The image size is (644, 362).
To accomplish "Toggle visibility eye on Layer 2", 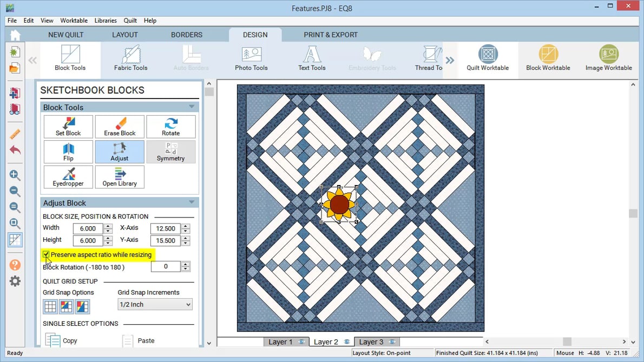I will click(347, 342).
